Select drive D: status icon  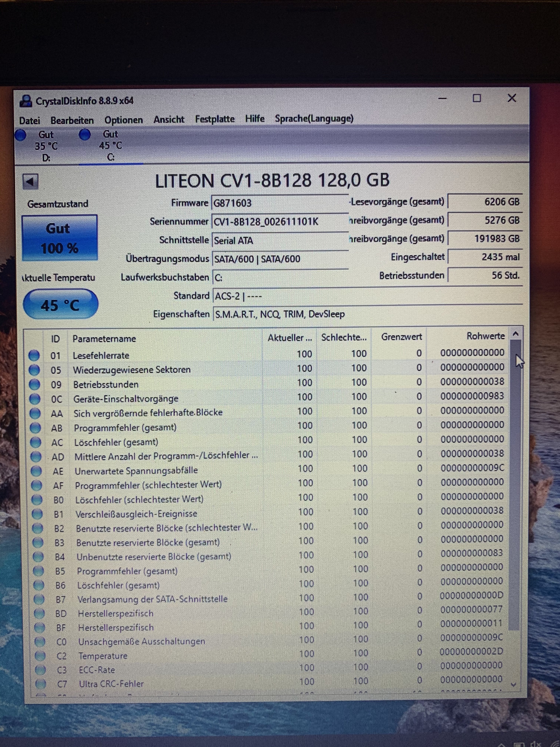point(21,135)
